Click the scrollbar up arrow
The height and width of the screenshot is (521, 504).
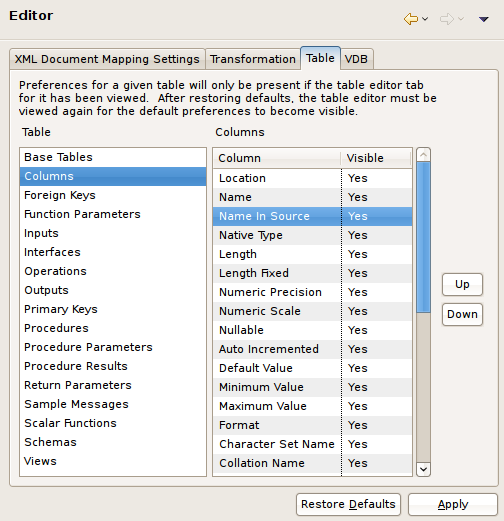pos(423,155)
